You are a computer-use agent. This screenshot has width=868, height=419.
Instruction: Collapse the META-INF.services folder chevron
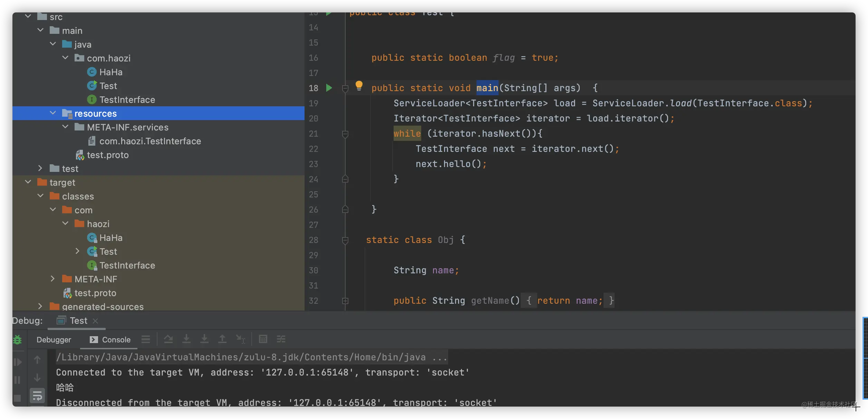(x=65, y=127)
